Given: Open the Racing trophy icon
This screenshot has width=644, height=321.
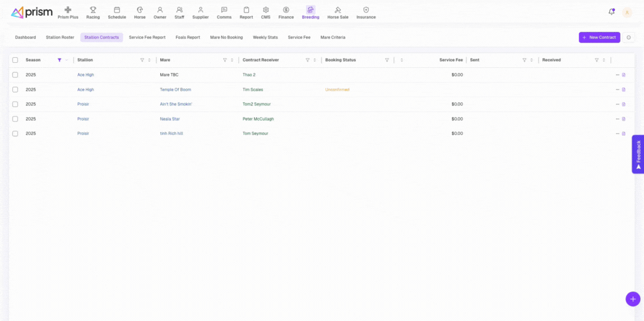Looking at the screenshot, I should click(93, 10).
